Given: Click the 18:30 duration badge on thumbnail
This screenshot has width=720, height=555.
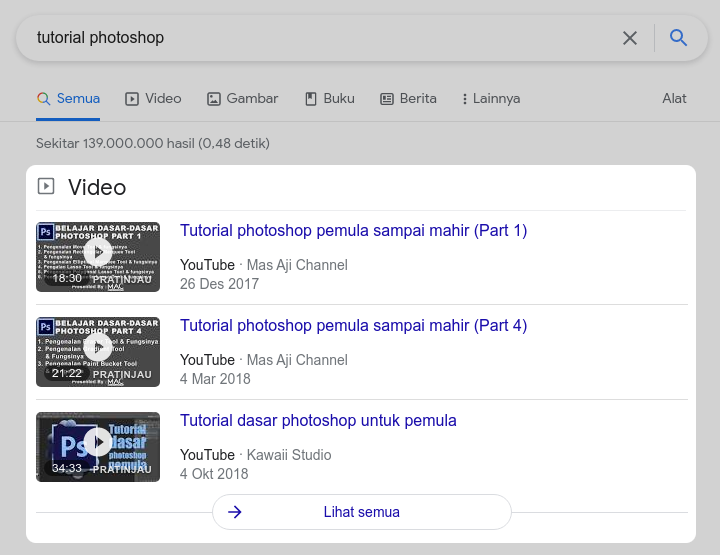Looking at the screenshot, I should coord(67,279).
